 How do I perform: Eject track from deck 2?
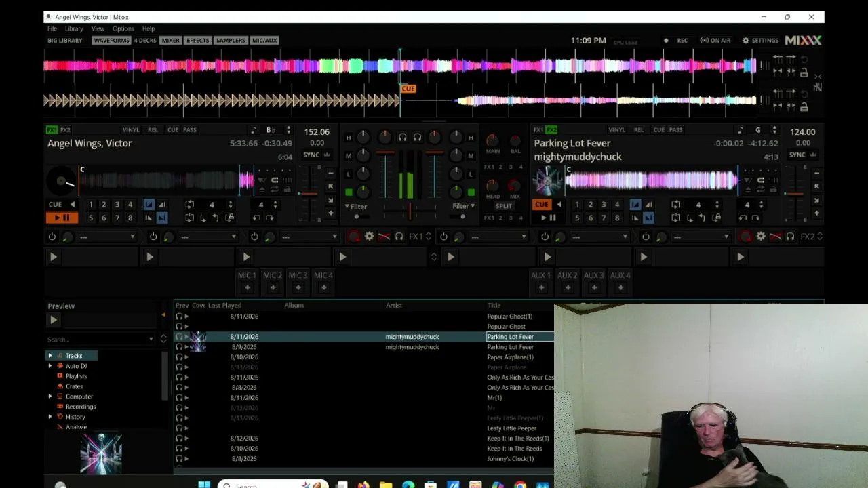[747, 190]
